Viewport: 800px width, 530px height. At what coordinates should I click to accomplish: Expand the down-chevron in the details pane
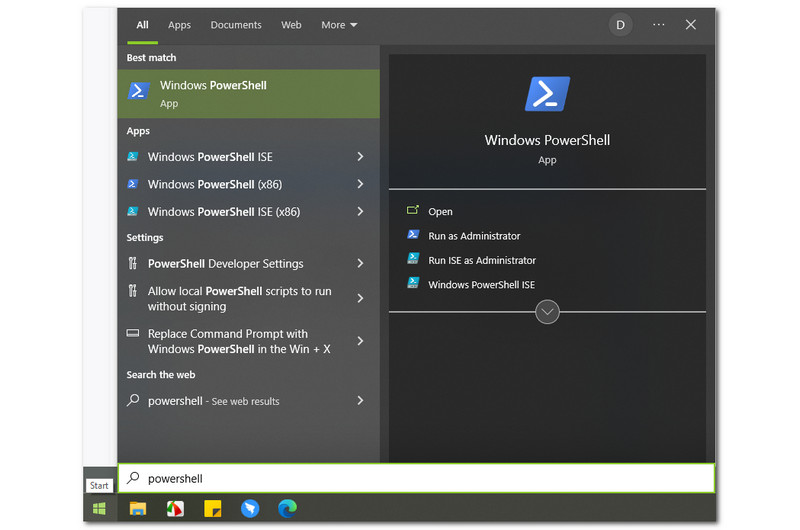[x=547, y=312]
